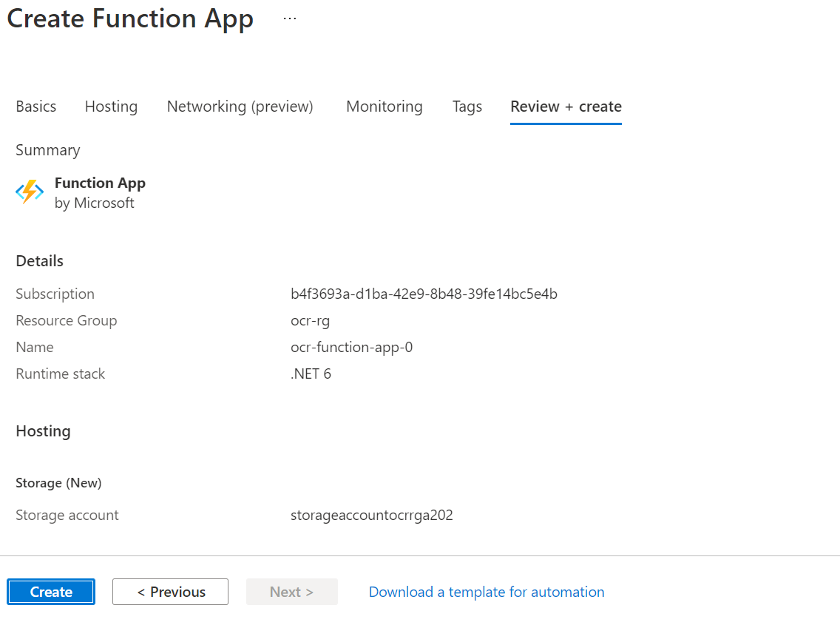The height and width of the screenshot is (625, 840).
Task: Click the Function App lightning bolt icon
Action: 30,192
